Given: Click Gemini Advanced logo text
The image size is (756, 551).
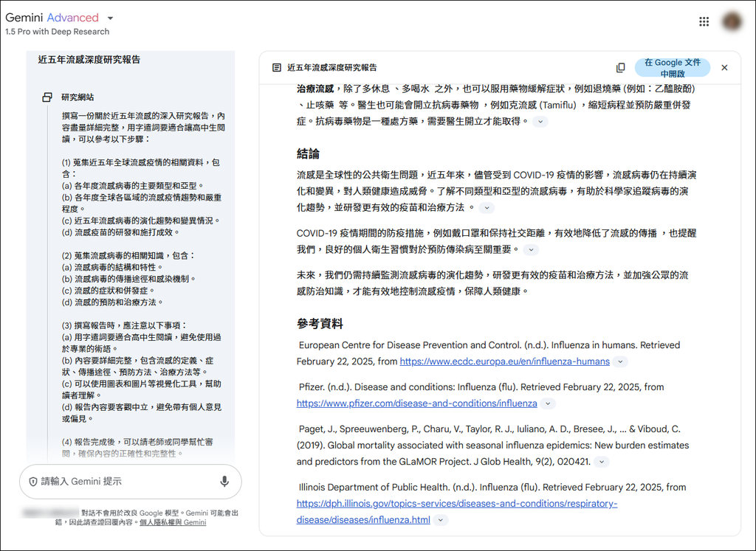Looking at the screenshot, I should click(x=52, y=18).
